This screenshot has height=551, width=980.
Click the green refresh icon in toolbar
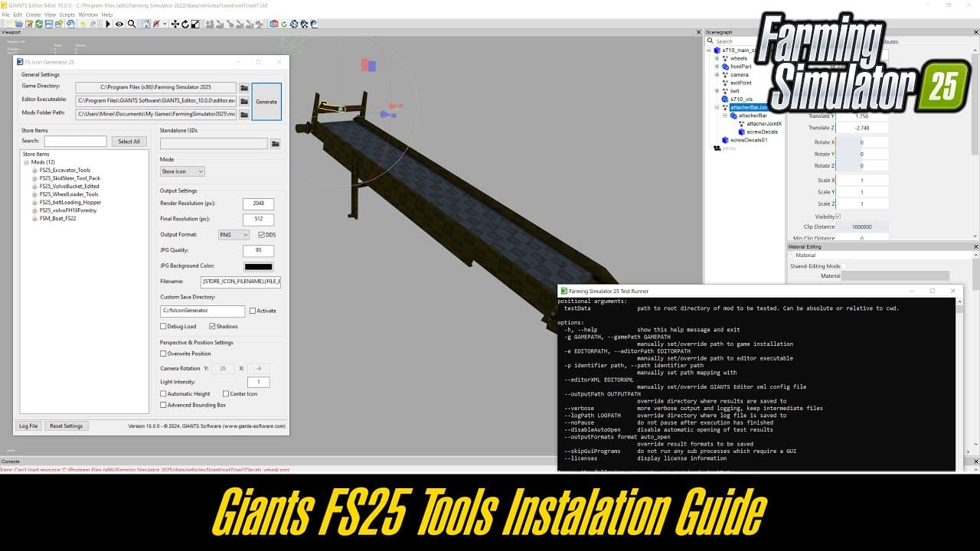[x=284, y=24]
